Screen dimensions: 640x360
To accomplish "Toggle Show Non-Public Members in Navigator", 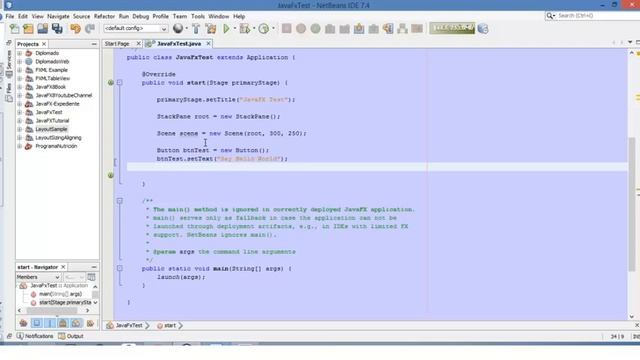I will pyautogui.click(x=63, y=323).
